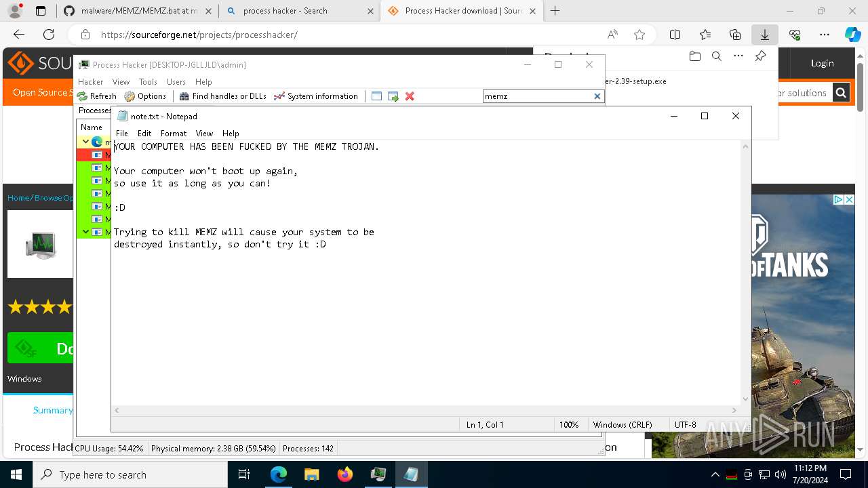Click Refresh in Process Hacker toolbar

click(97, 96)
